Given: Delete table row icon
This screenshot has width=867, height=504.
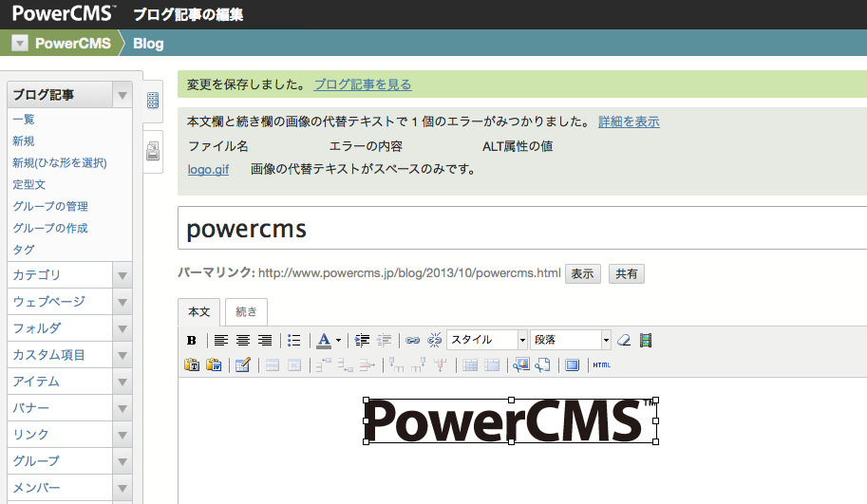Looking at the screenshot, I should 368,364.
